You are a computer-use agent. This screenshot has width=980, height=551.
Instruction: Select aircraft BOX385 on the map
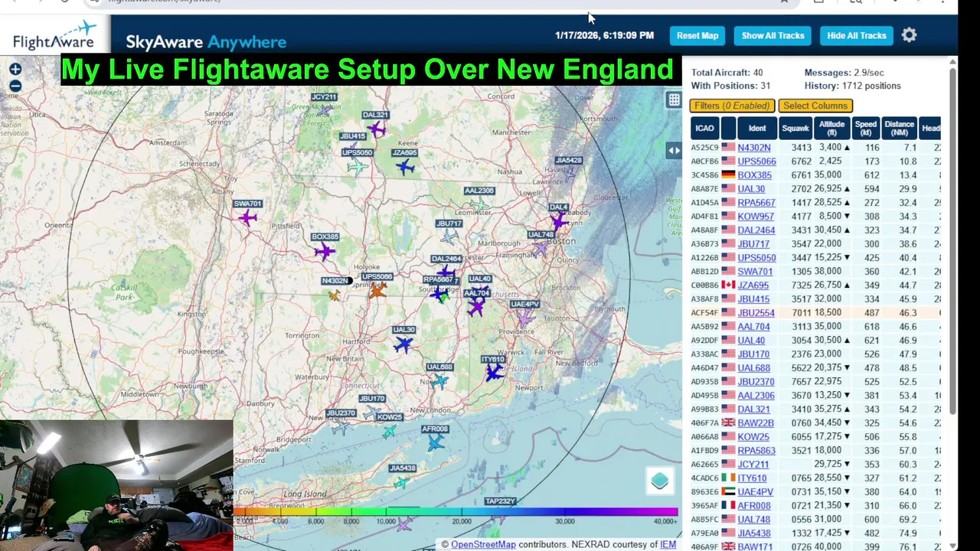(324, 251)
